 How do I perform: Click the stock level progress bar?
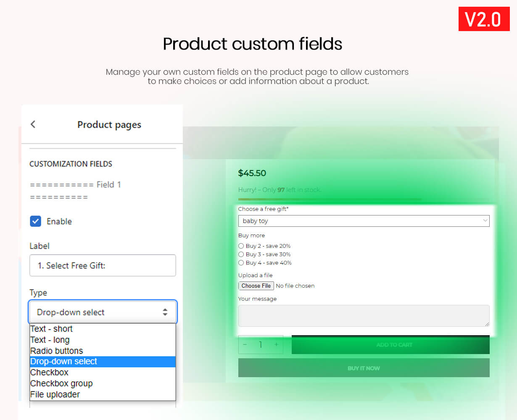click(x=364, y=199)
